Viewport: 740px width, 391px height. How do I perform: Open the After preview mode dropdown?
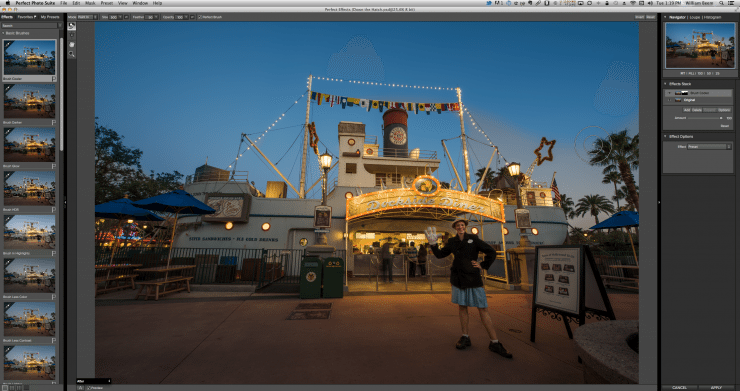(94, 381)
